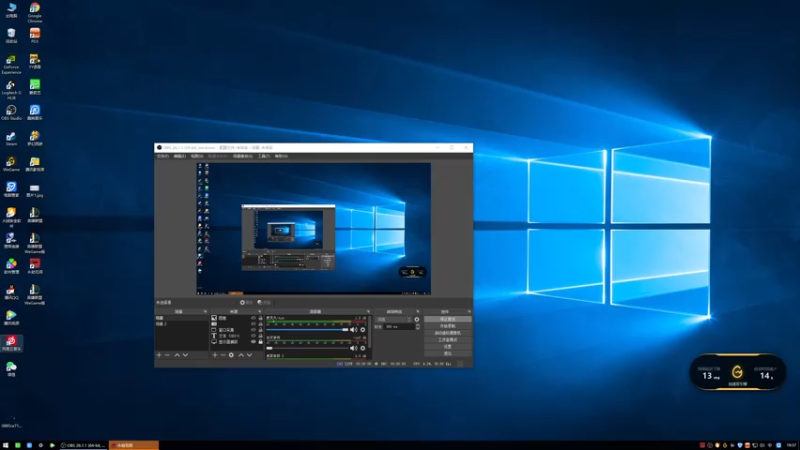The width and height of the screenshot is (800, 450).
Task: Remove the selected source with minus icon
Action: [223, 355]
